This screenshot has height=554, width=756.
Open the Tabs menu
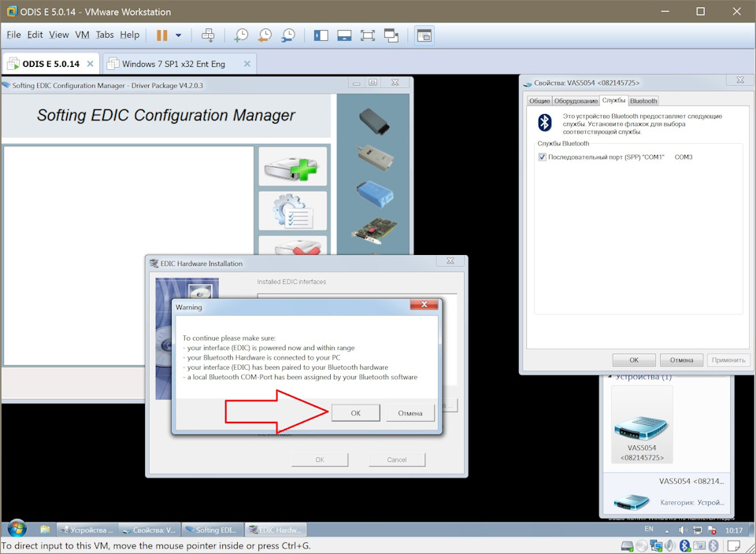[105, 35]
